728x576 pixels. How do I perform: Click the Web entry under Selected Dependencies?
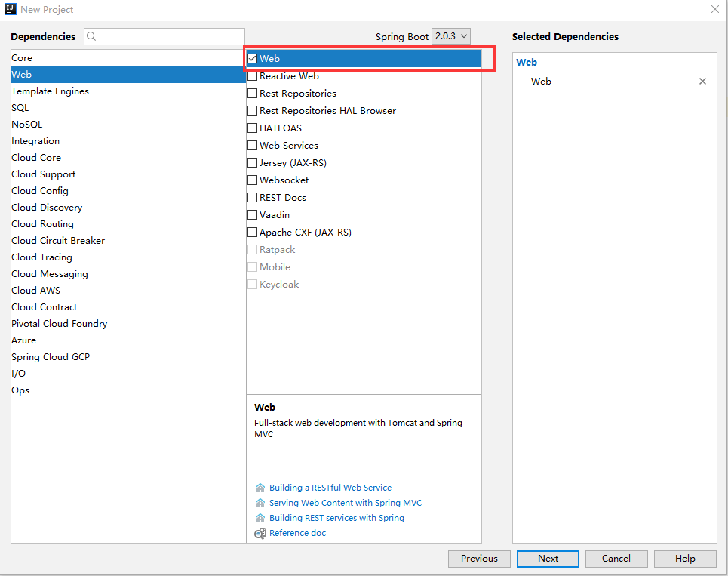click(x=541, y=82)
